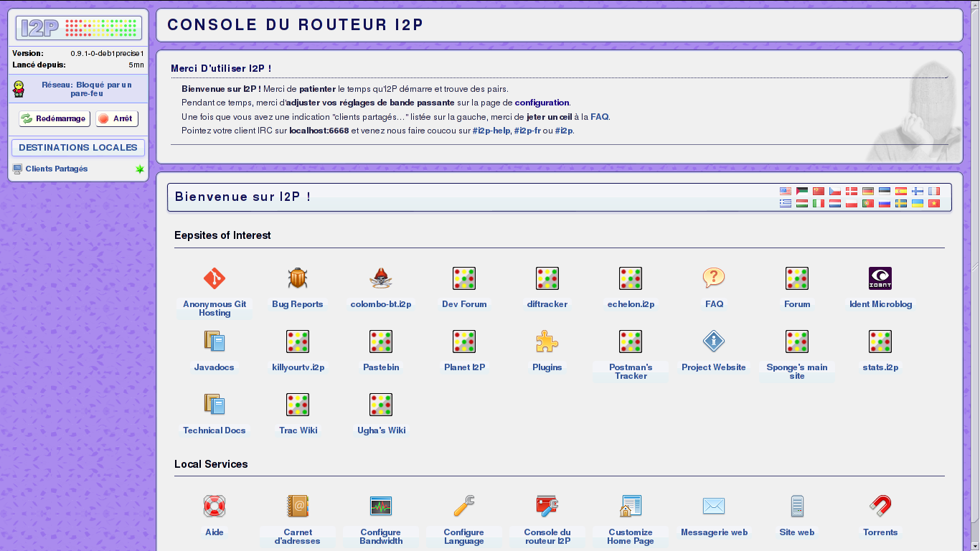Open the #i2p-help IRC channel link
The height and width of the screenshot is (551, 980).
pyautogui.click(x=491, y=131)
